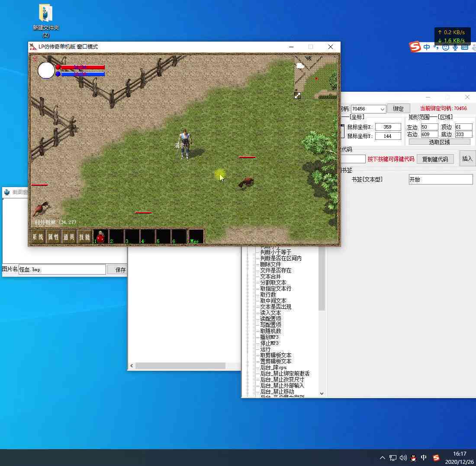Select 文本合并 in command tree
476x466 pixels.
tap(270, 276)
